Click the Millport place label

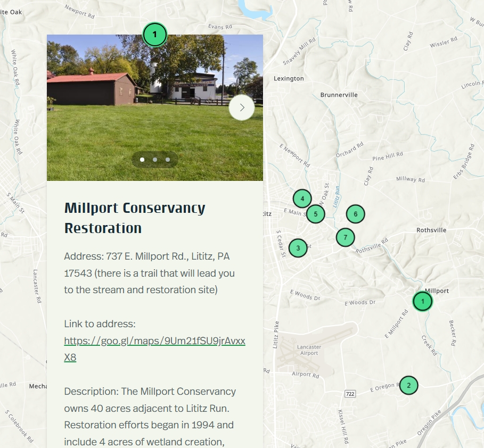click(437, 291)
